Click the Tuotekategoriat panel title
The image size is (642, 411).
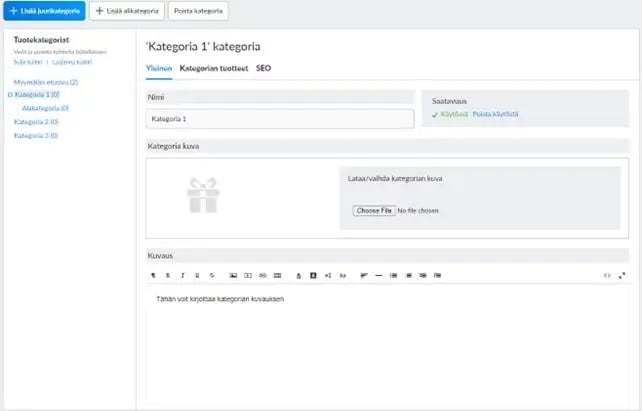41,40
